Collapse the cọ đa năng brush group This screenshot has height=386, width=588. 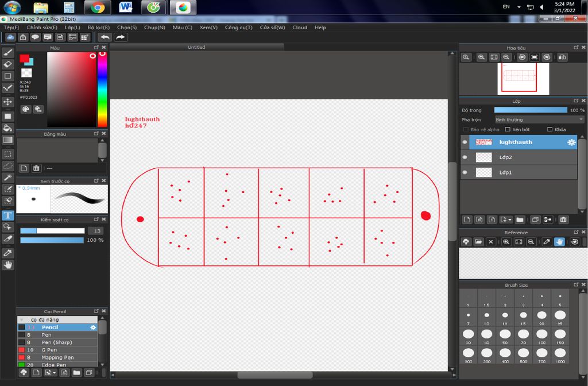[22, 320]
